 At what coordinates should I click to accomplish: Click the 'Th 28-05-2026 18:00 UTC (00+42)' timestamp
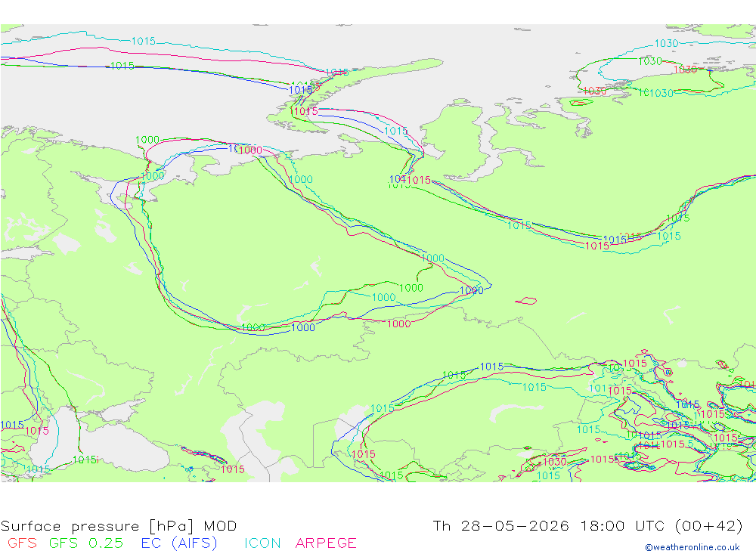pyautogui.click(x=587, y=525)
